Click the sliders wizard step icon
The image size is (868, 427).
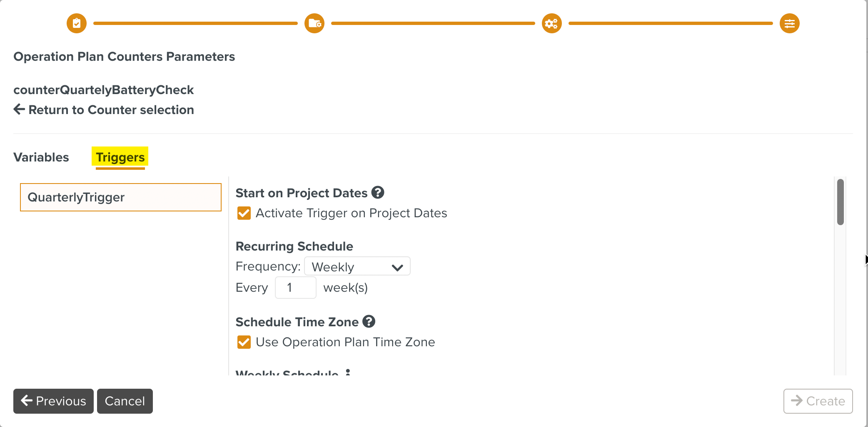(789, 23)
